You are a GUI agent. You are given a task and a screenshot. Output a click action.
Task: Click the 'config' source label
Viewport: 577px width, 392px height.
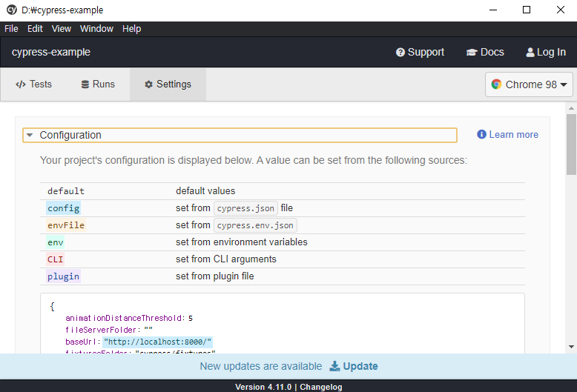pos(63,208)
